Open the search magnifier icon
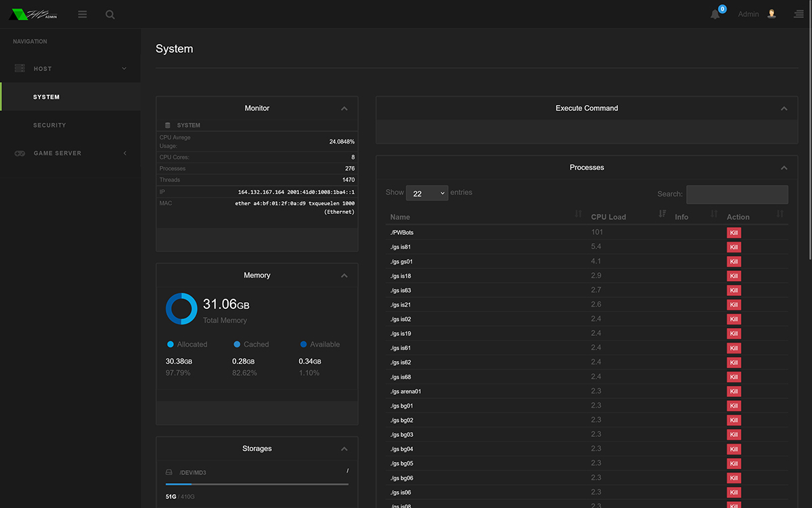 (x=110, y=14)
